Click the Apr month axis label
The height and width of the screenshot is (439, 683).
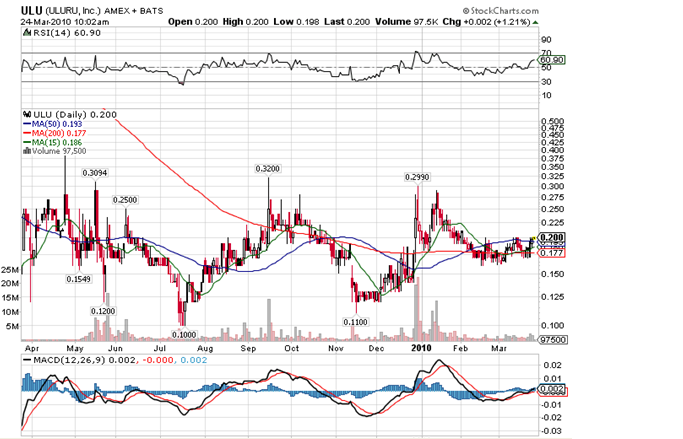coord(32,348)
